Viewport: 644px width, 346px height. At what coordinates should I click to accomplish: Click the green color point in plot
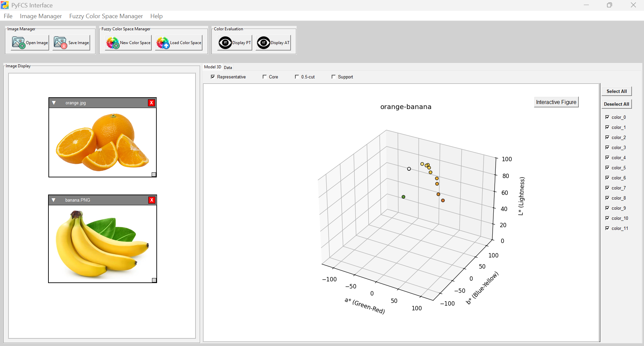[403, 197]
